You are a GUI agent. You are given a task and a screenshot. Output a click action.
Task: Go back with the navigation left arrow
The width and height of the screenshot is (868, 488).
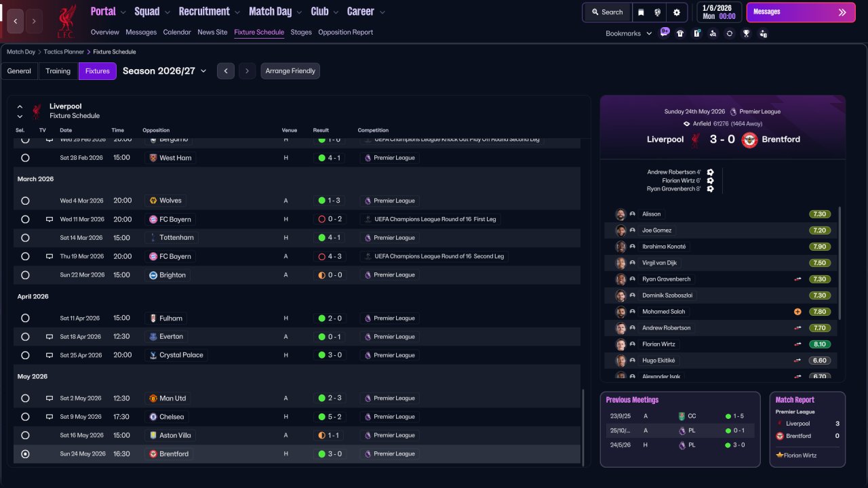pyautogui.click(x=16, y=21)
